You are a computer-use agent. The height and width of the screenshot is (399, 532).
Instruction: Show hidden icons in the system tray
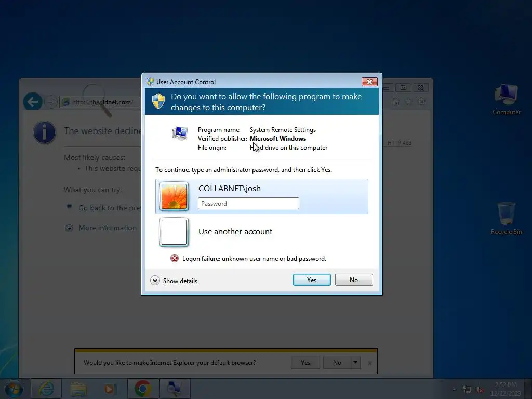coord(454,389)
